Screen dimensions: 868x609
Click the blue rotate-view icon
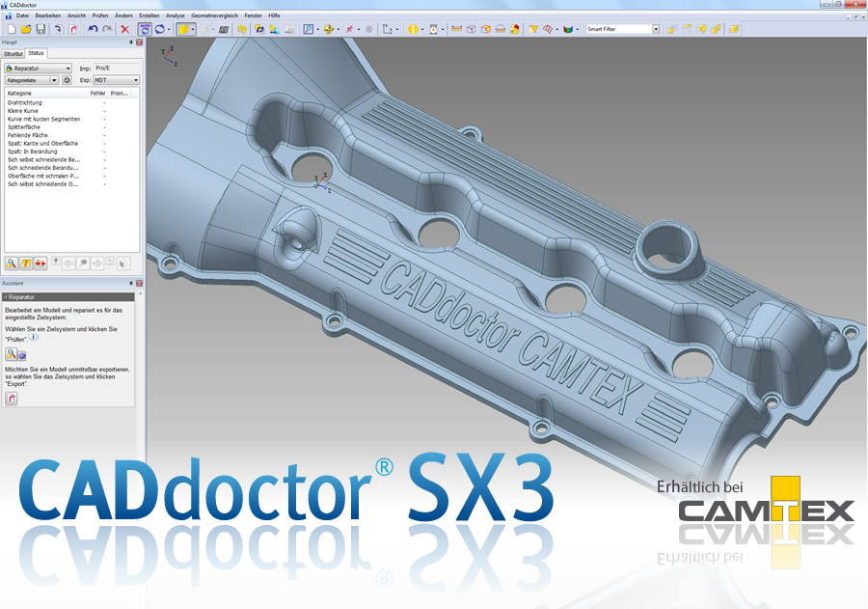click(x=159, y=29)
